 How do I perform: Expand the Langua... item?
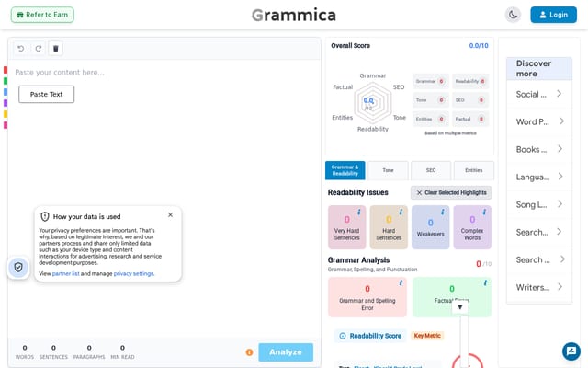tap(539, 177)
